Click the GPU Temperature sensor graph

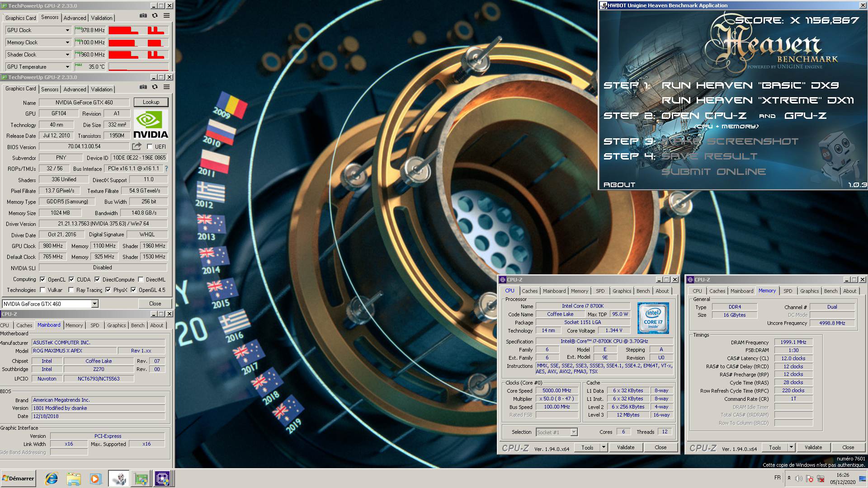coord(138,67)
